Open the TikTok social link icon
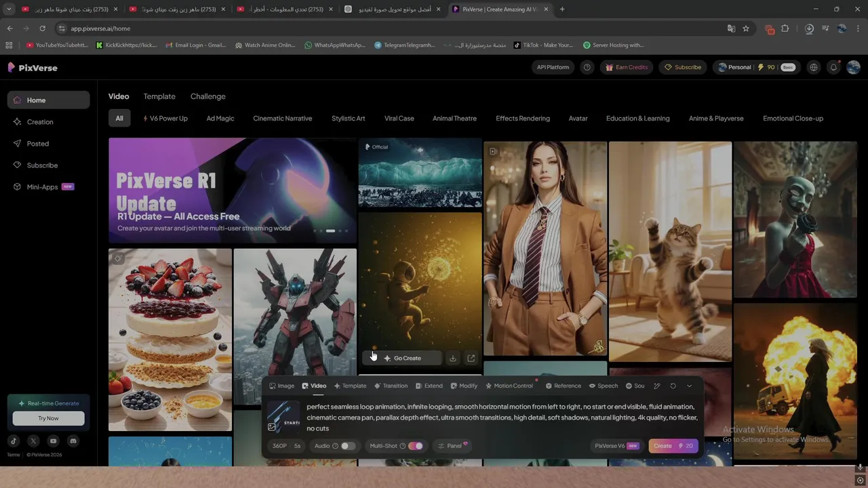The image size is (868, 488). 14,441
